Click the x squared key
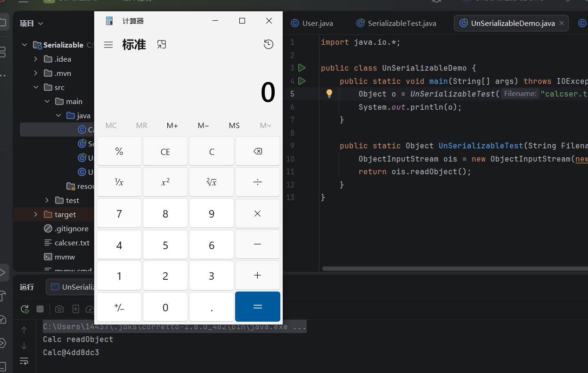The image size is (588, 373). [x=165, y=182]
